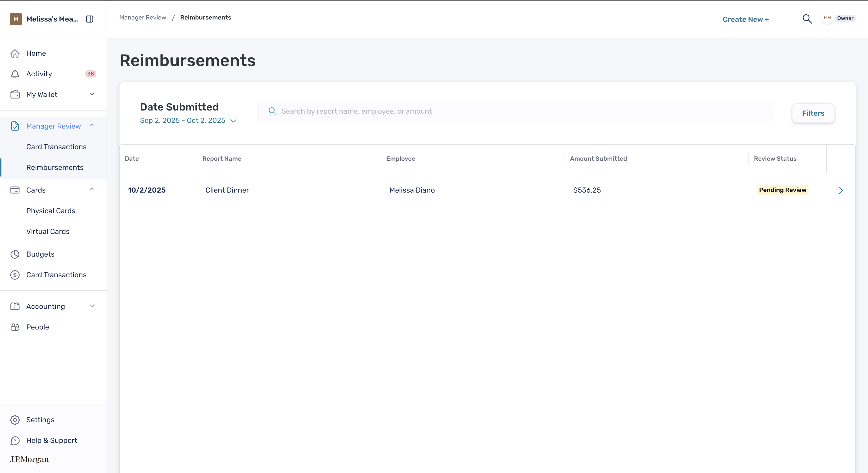868x473 pixels.
Task: Collapse the Cards section chevron
Action: [x=92, y=189]
